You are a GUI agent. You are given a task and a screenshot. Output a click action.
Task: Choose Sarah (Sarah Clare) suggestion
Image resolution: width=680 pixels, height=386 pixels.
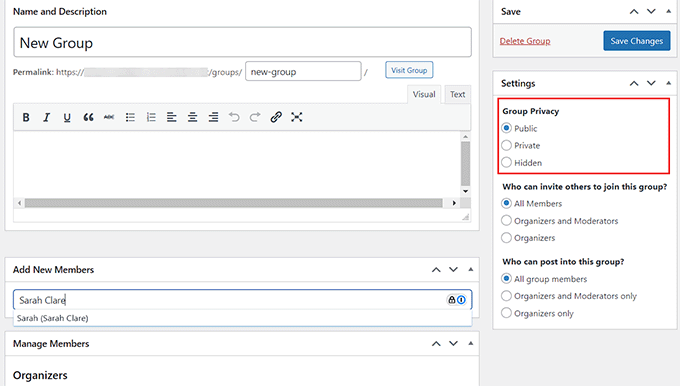242,318
